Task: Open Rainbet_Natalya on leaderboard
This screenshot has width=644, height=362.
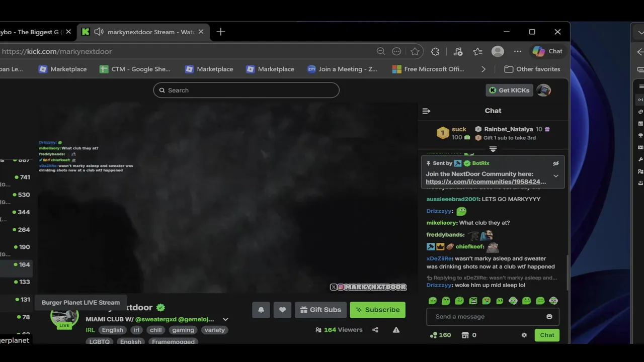Action: [x=508, y=129]
